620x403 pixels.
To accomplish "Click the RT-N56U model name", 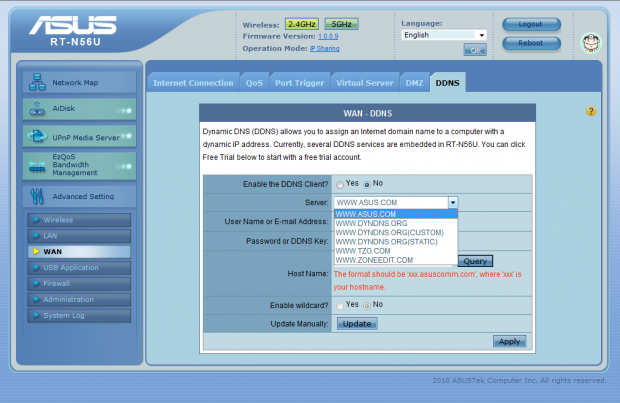I will click(75, 42).
